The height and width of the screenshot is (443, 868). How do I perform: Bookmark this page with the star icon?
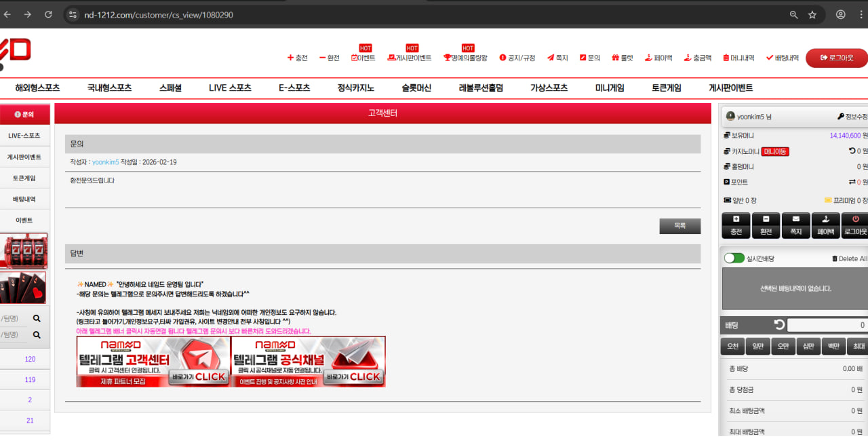[x=812, y=14]
